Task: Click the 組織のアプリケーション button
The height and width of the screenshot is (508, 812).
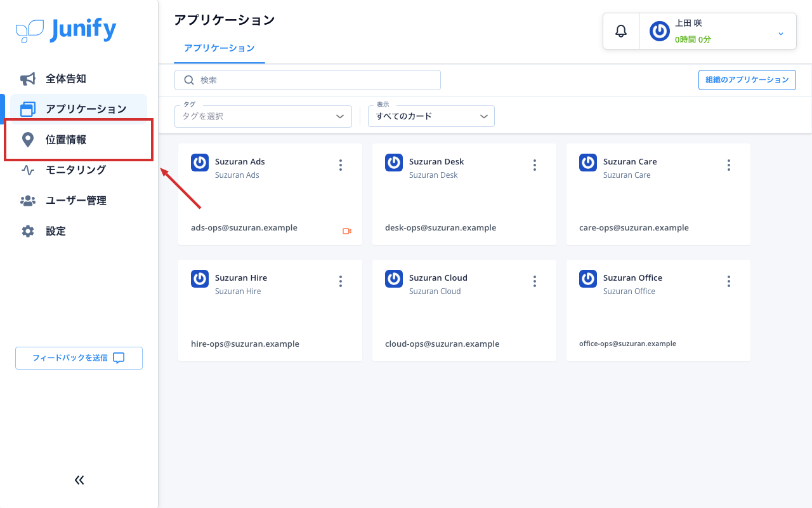Action: pyautogui.click(x=747, y=80)
